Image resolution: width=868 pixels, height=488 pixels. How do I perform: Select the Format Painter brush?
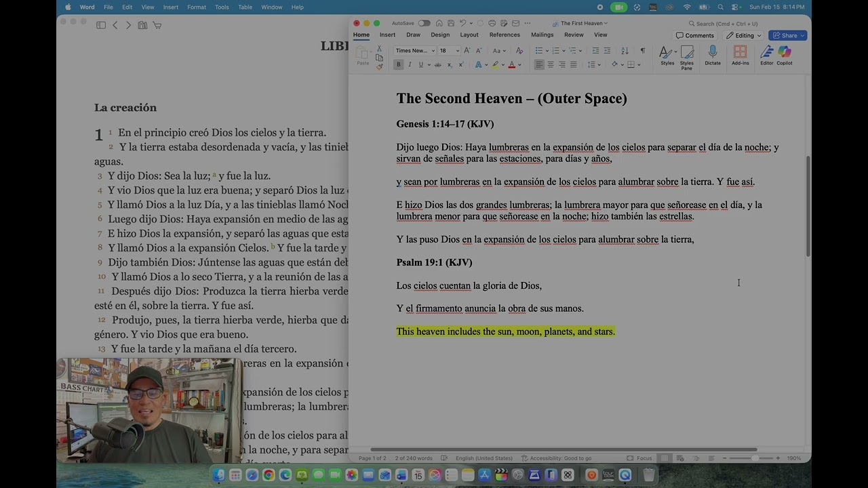pos(379,66)
